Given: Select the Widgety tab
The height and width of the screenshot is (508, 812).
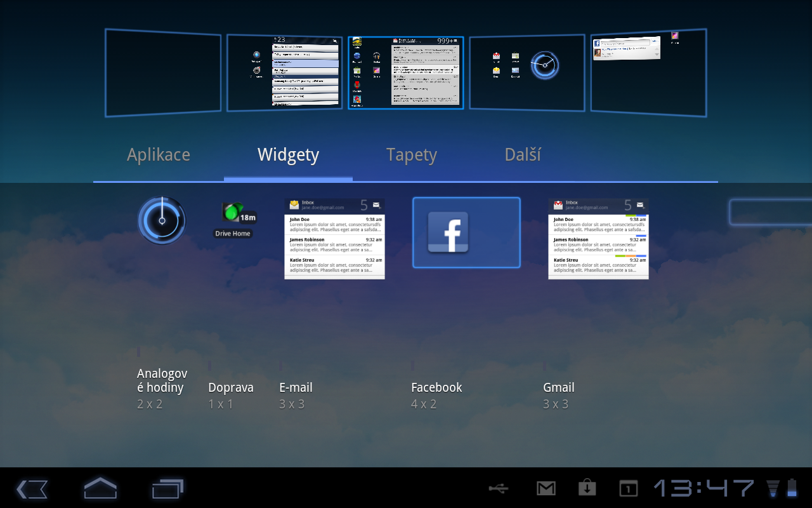Looking at the screenshot, I should pos(288,154).
